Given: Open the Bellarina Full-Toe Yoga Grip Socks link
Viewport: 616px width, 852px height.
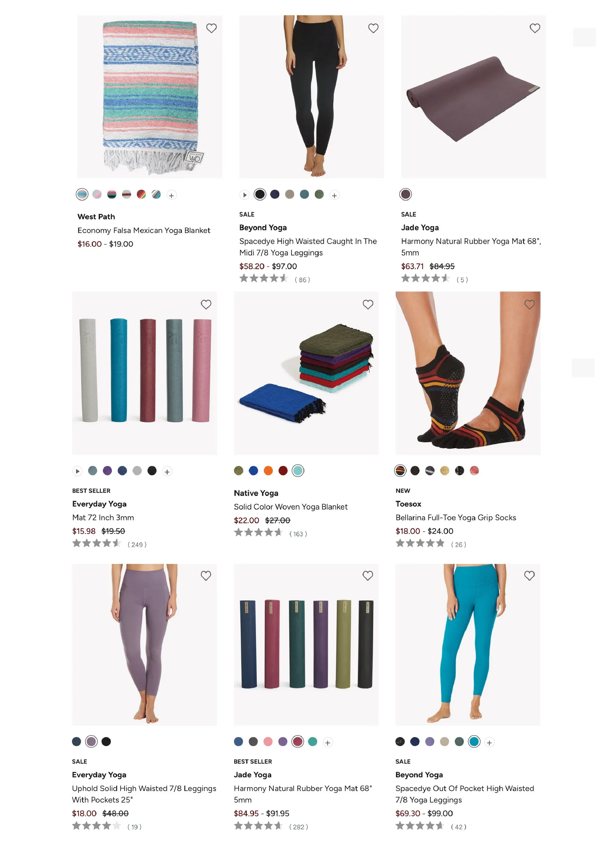Looking at the screenshot, I should pos(456,517).
